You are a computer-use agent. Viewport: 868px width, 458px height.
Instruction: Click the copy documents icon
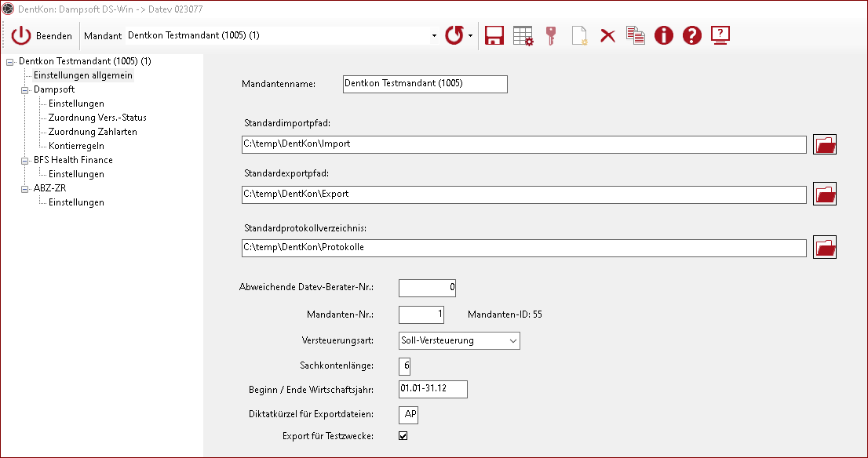click(x=636, y=35)
